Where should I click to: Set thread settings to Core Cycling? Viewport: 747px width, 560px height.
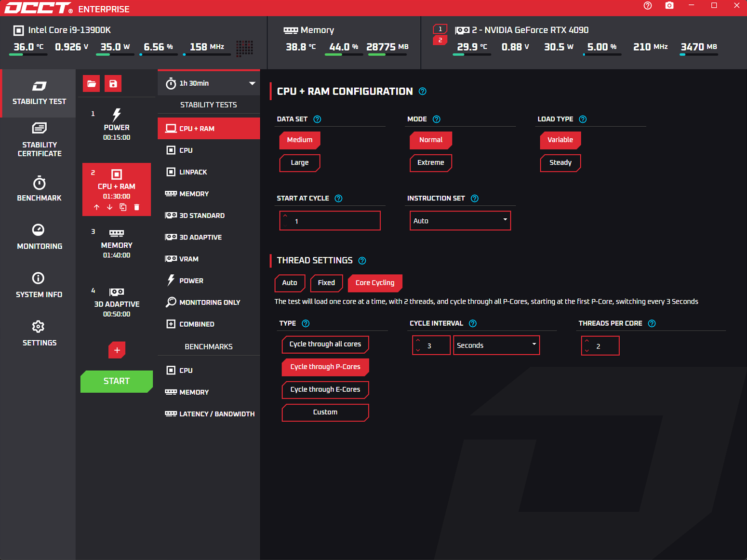(375, 283)
